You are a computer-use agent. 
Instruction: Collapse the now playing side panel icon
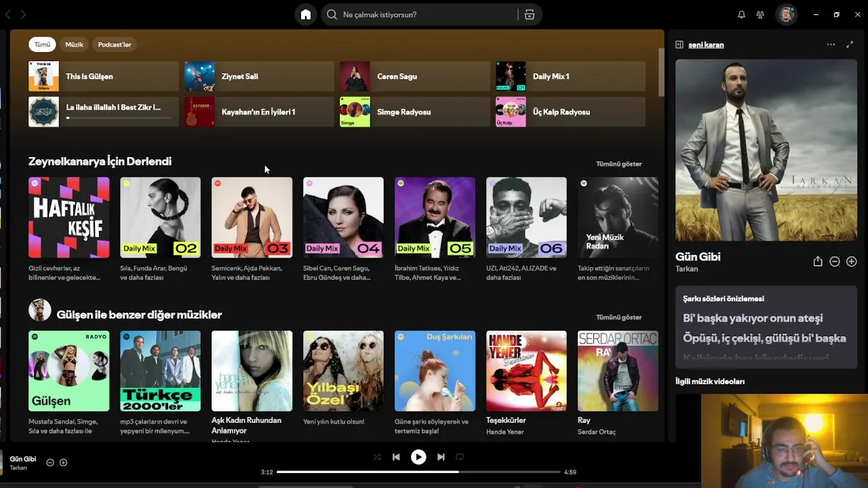pyautogui.click(x=679, y=45)
